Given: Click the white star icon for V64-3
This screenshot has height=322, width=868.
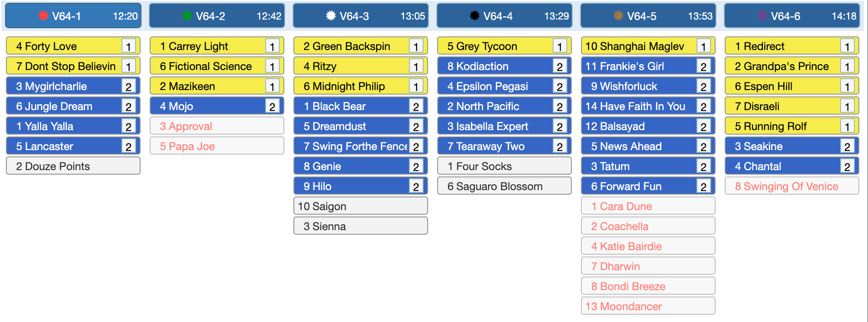Looking at the screenshot, I should point(331,15).
